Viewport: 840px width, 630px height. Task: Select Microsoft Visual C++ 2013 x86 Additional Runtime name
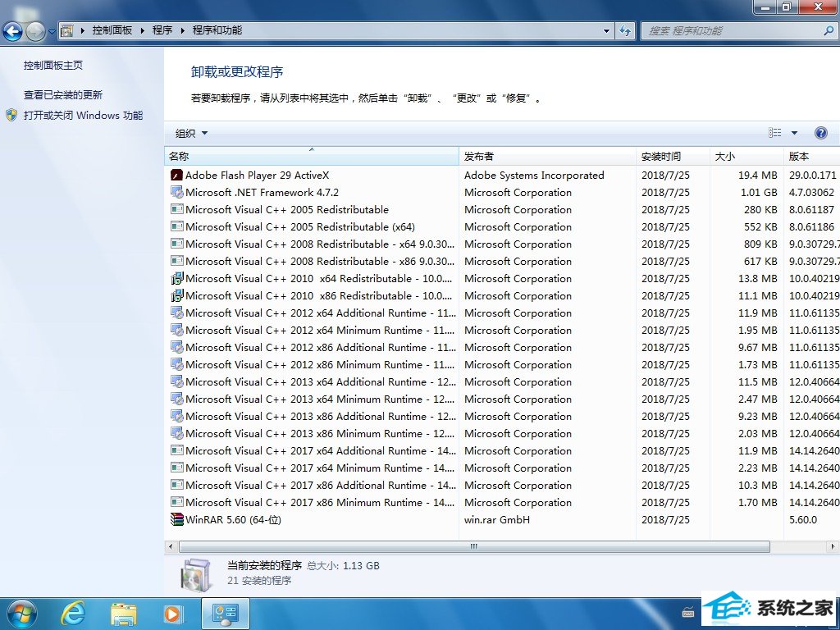[x=321, y=416]
